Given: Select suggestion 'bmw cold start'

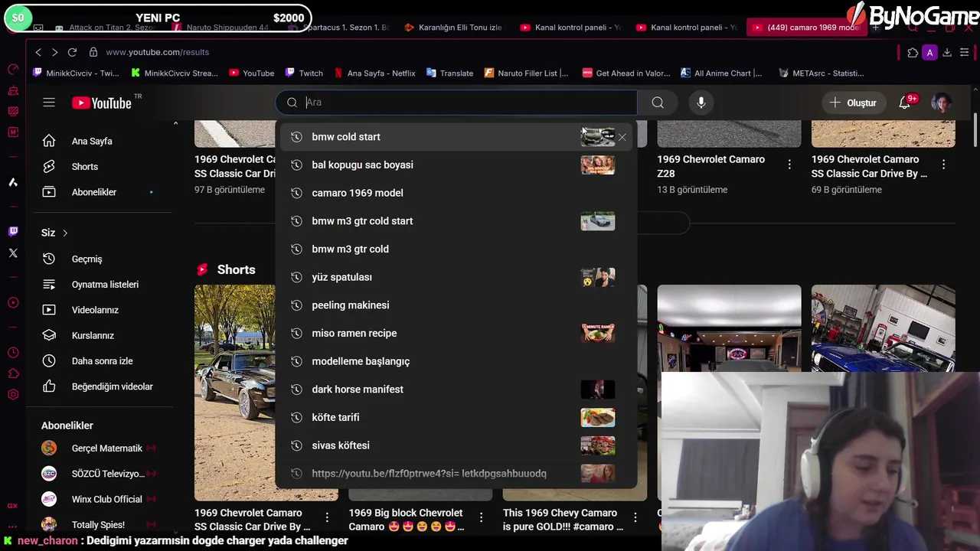Looking at the screenshot, I should [456, 137].
